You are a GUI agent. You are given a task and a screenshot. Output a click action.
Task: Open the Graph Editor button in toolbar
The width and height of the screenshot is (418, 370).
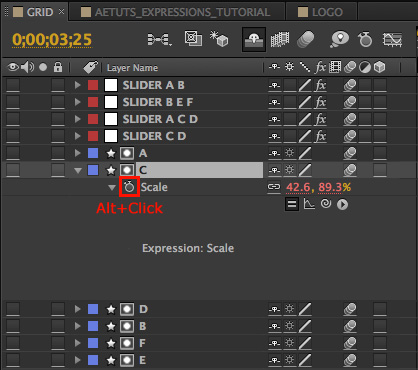tap(392, 40)
